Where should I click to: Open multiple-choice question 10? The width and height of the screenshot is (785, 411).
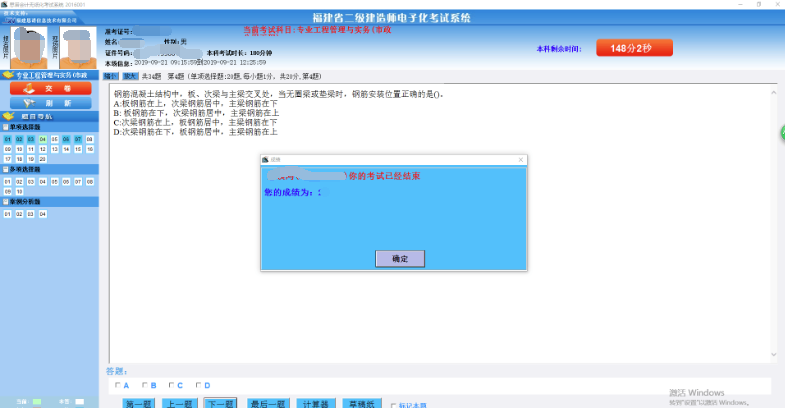tap(19, 191)
